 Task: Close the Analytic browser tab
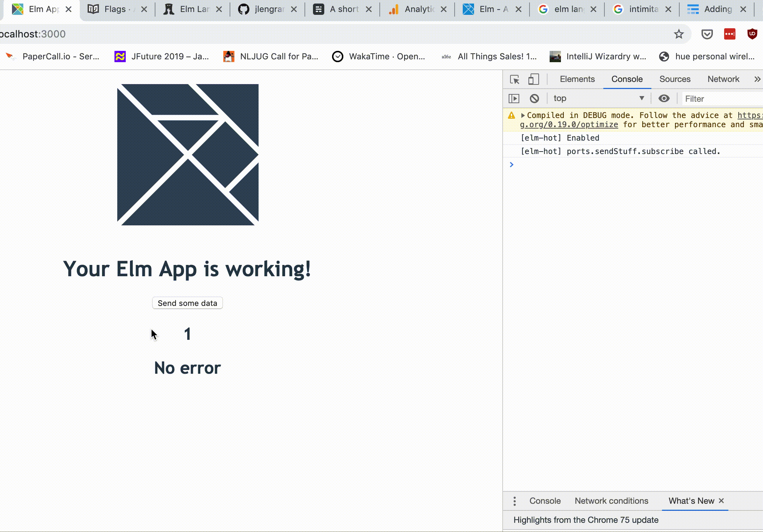tap(444, 10)
